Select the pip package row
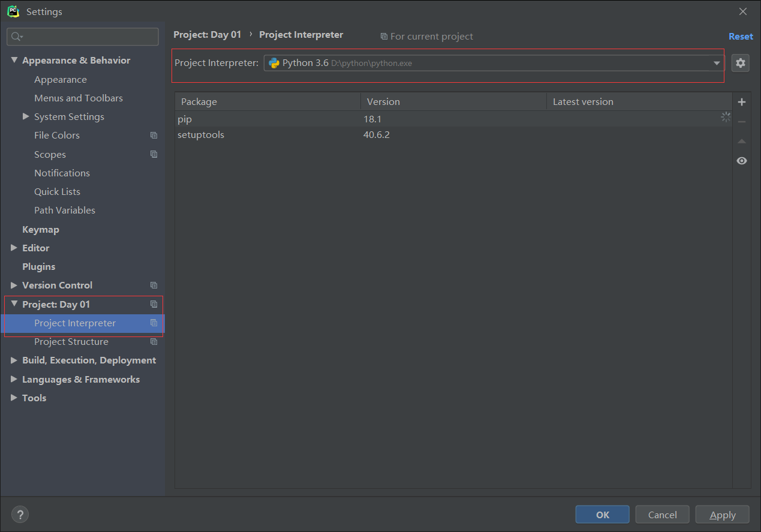This screenshot has height=532, width=761. [x=453, y=119]
